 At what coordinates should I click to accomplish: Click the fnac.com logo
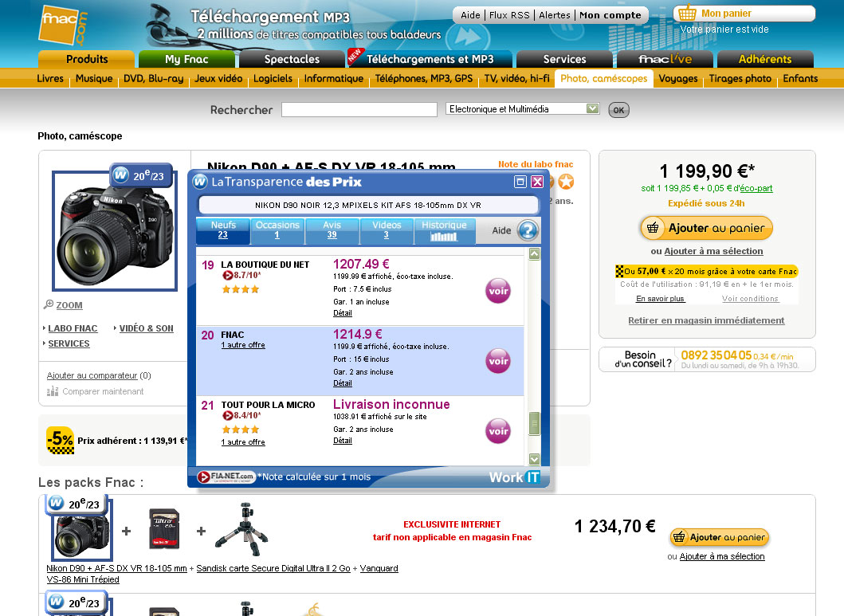click(x=63, y=26)
